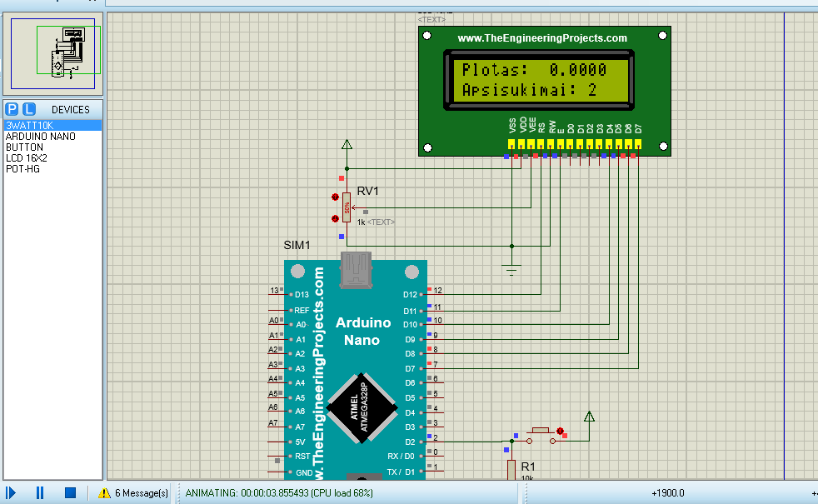Stop the simulation with the square button
Viewport: 818px width, 504px height.
coord(71,493)
